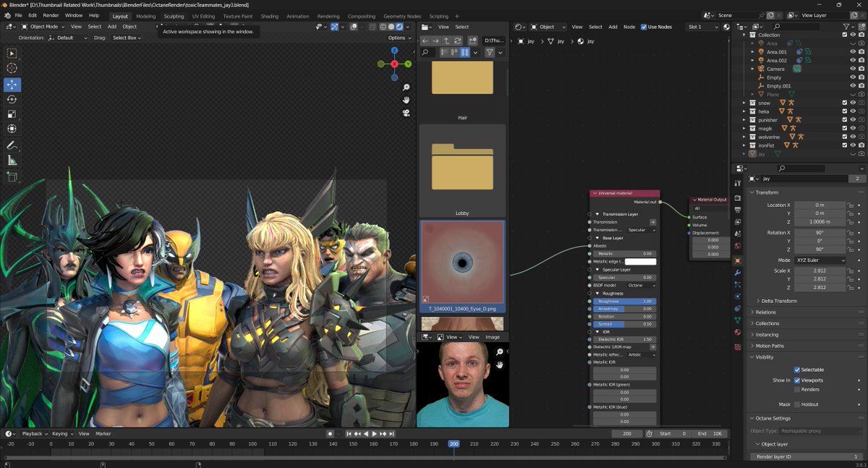The width and height of the screenshot is (868, 468).
Task: Go back in file browser
Action: tap(425, 41)
